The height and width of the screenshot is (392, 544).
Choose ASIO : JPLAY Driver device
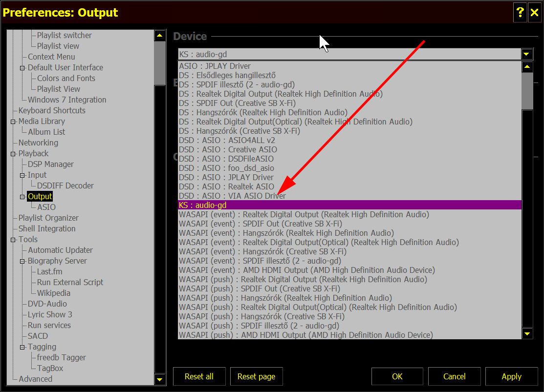(x=350, y=66)
